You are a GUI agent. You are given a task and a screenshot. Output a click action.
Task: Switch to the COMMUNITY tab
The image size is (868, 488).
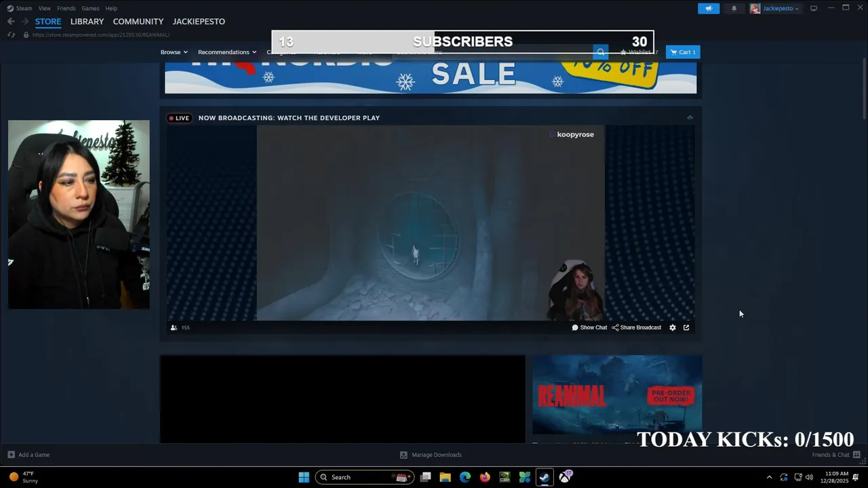pos(138,22)
